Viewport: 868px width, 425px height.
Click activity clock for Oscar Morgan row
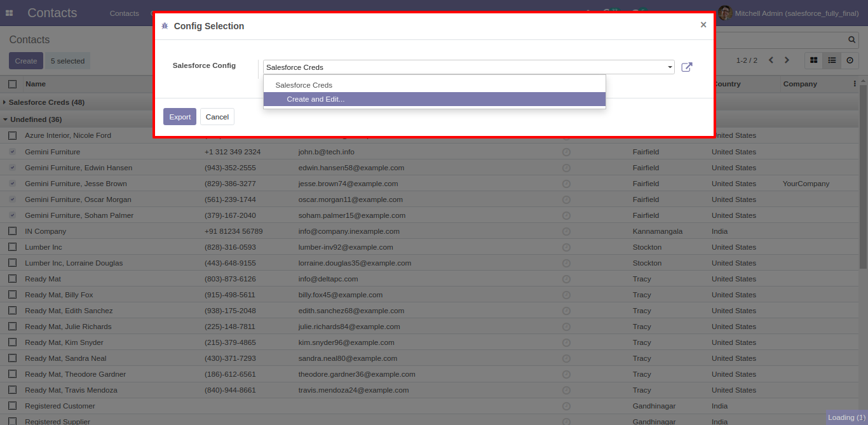click(566, 199)
